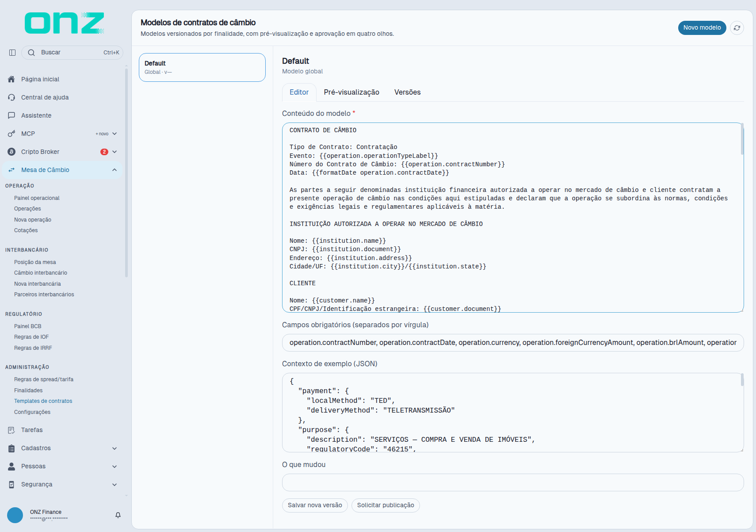756x532 pixels.
Task: Click the Contexto de exemplo JSON textarea
Action: tap(513, 413)
